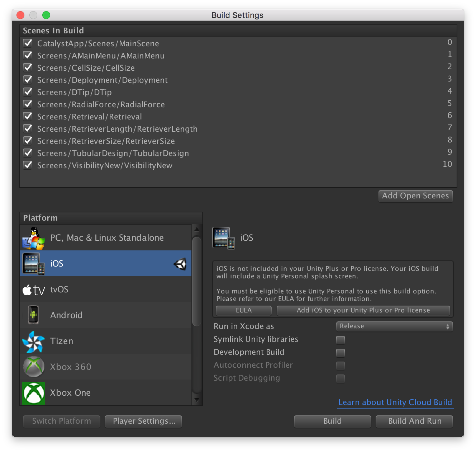This screenshot has height=452, width=476.
Task: Select the Tizen platform row
Action: click(106, 341)
